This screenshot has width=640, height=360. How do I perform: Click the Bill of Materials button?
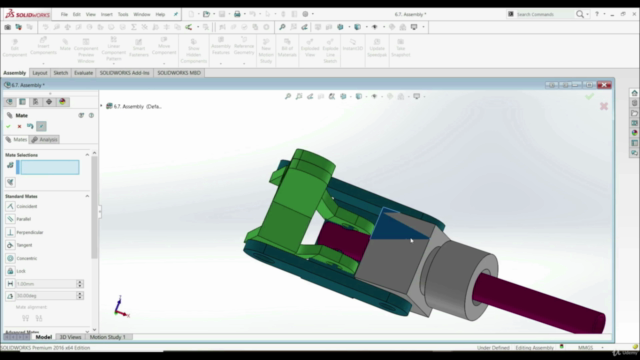tap(287, 48)
